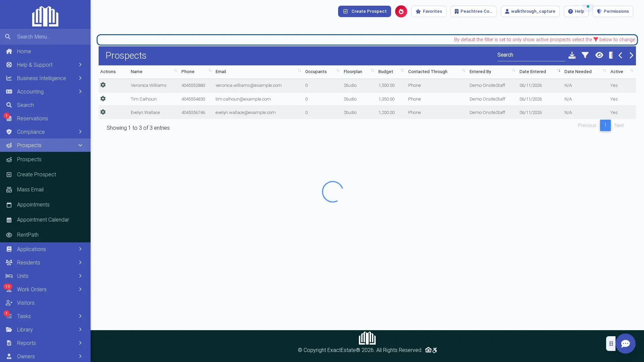Image resolution: width=644 pixels, height=362 pixels.
Task: Expand Library menu
Action: 45,329
